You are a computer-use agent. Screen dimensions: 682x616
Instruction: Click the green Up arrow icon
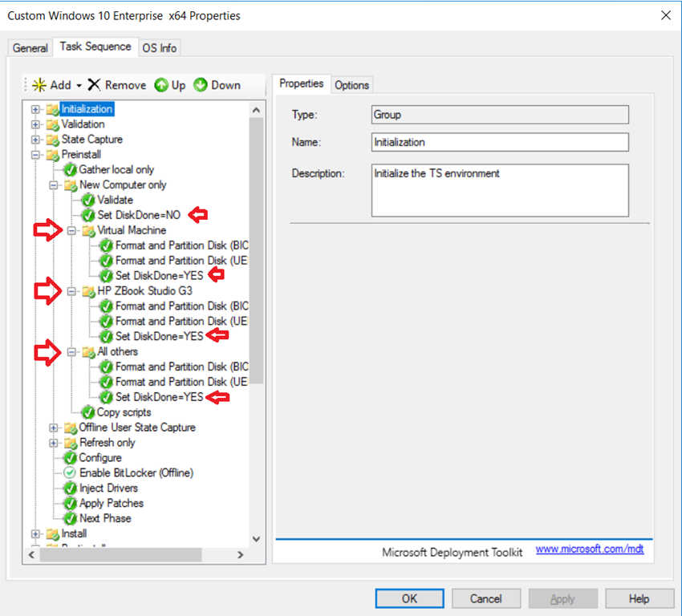(161, 85)
